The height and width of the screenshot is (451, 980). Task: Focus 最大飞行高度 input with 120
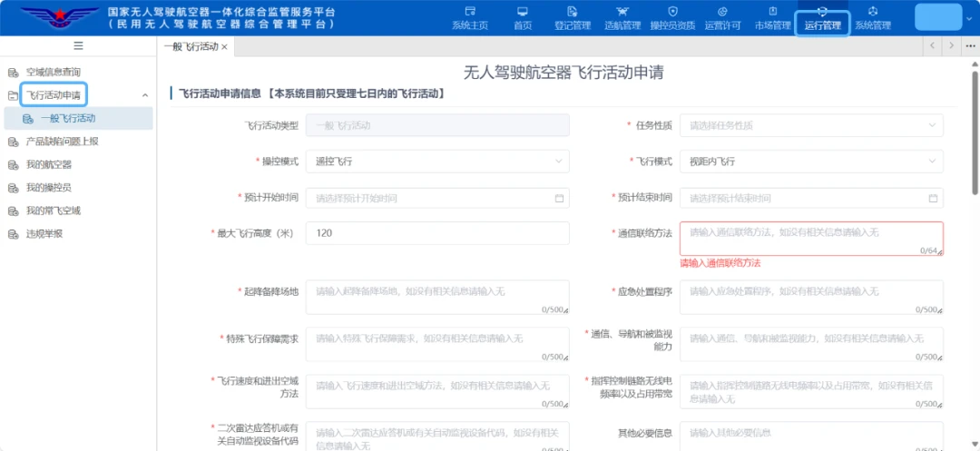pos(437,233)
